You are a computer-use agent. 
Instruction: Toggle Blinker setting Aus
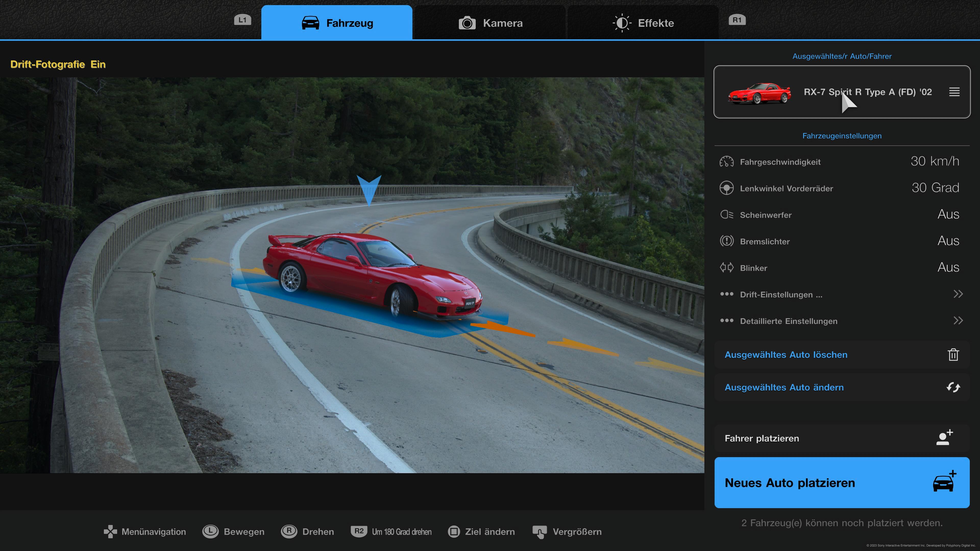[948, 267]
